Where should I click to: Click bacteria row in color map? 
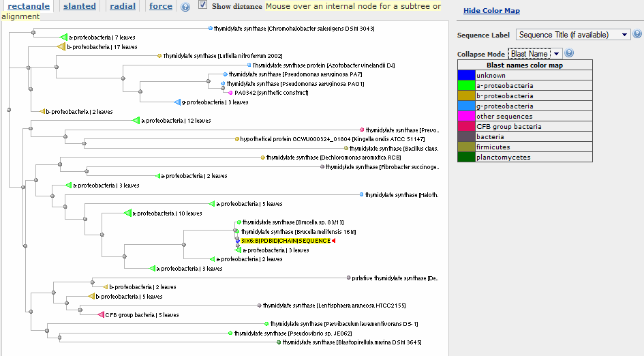pyautogui.click(x=525, y=136)
